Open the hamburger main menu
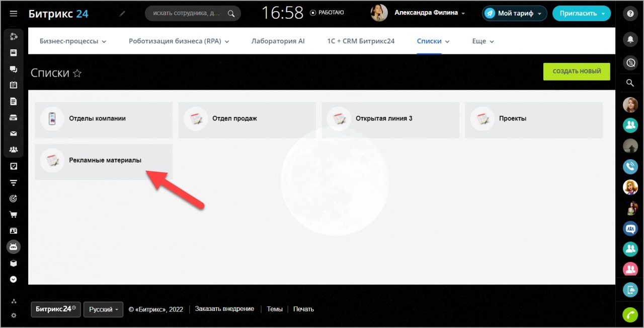 tap(14, 14)
